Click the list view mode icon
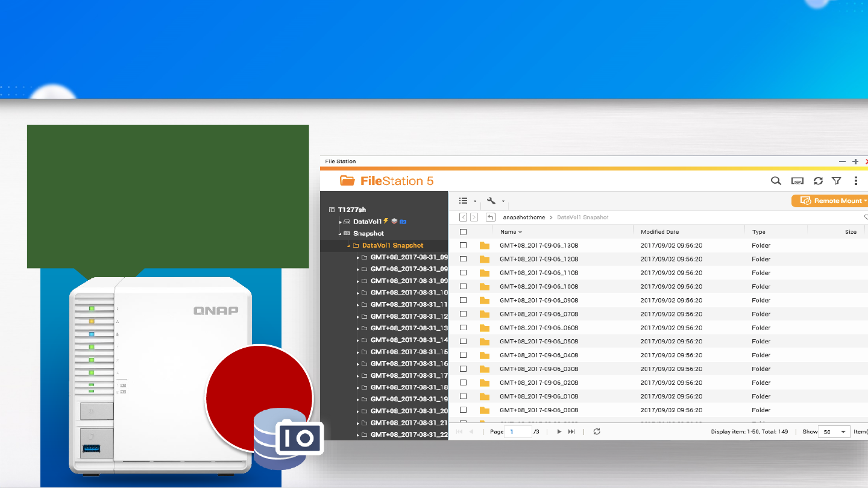The image size is (868, 488). [x=464, y=201]
